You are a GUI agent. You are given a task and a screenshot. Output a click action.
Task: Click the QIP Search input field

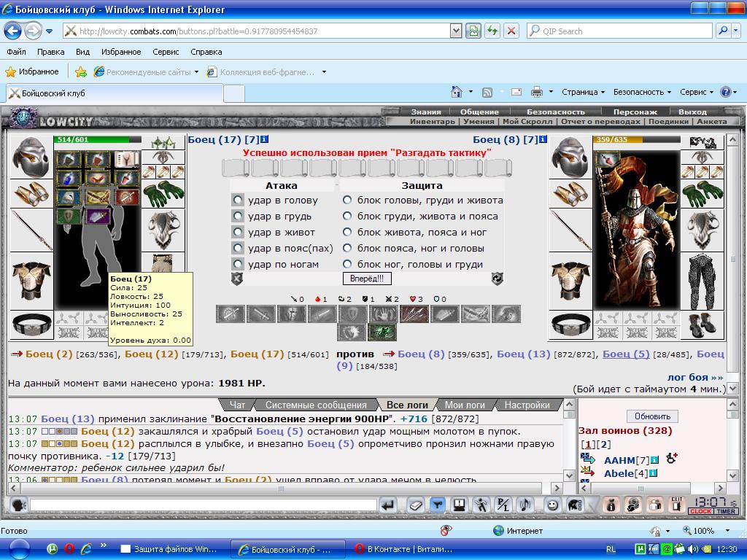click(x=619, y=31)
